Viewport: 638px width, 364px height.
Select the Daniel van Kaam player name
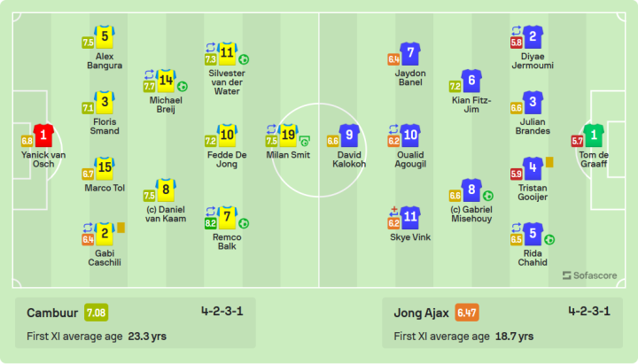pyautogui.click(x=164, y=213)
